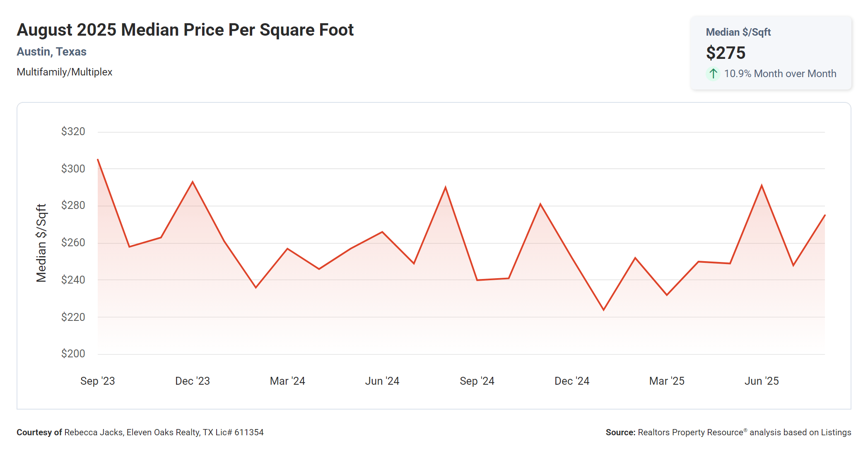Click the $275 median value
The image size is (868, 456).
point(726,53)
